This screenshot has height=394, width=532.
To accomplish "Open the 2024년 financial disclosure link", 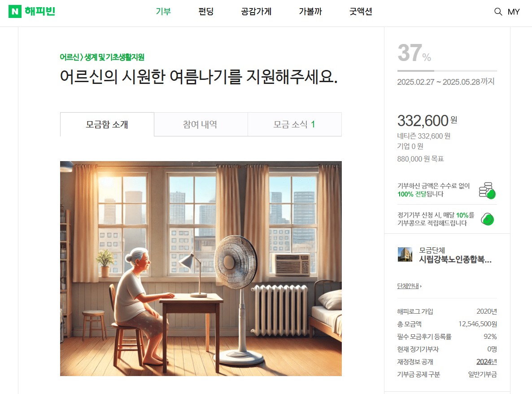I will coord(487,362).
